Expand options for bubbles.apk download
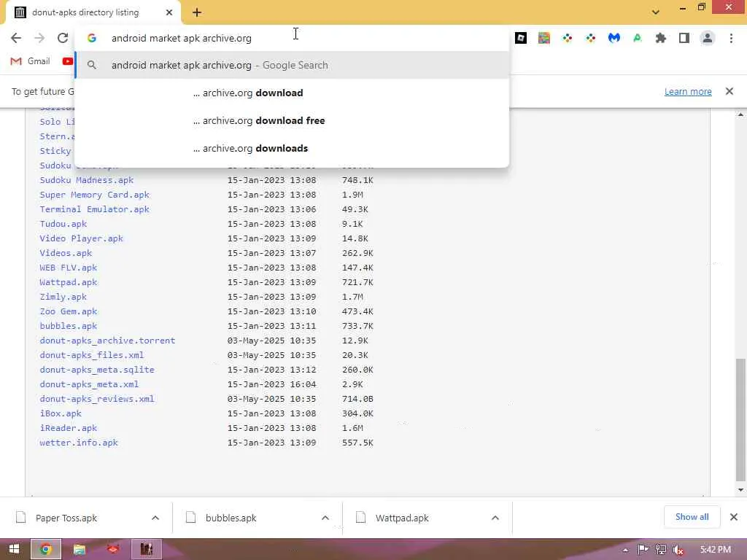This screenshot has width=747, height=560. [x=325, y=518]
